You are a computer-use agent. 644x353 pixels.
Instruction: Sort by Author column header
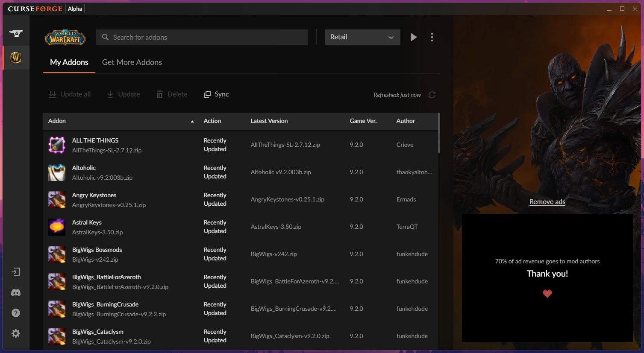pos(406,121)
